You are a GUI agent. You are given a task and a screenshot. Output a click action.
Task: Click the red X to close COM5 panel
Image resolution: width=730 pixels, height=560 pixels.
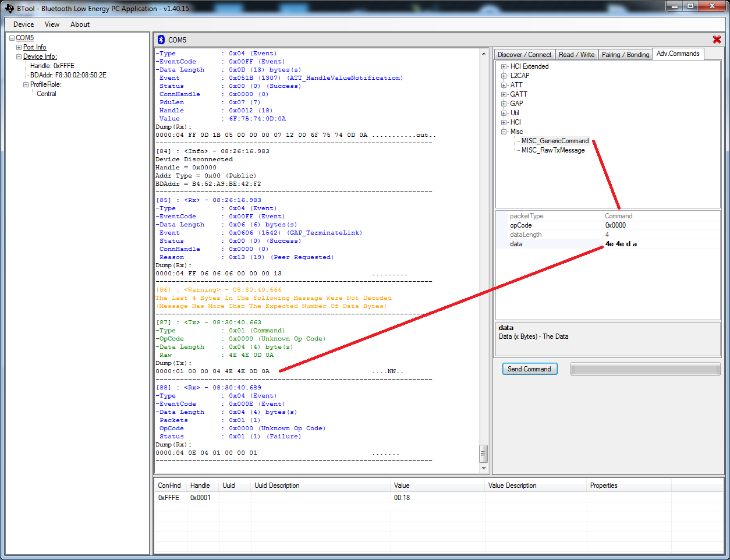tap(717, 40)
